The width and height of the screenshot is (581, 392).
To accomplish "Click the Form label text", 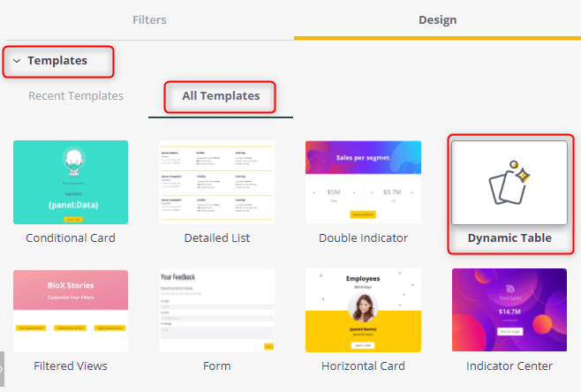I will (x=216, y=366).
